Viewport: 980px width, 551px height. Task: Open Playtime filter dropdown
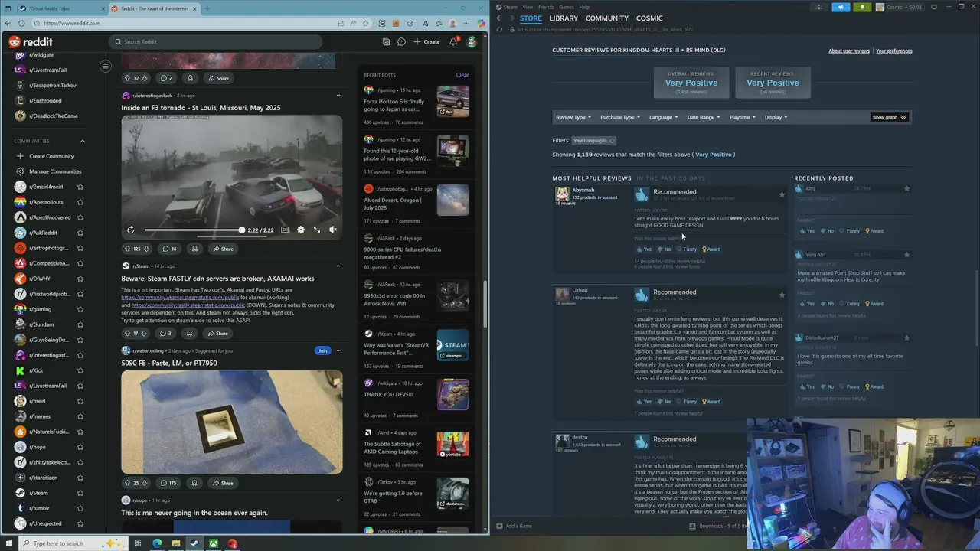742,117
